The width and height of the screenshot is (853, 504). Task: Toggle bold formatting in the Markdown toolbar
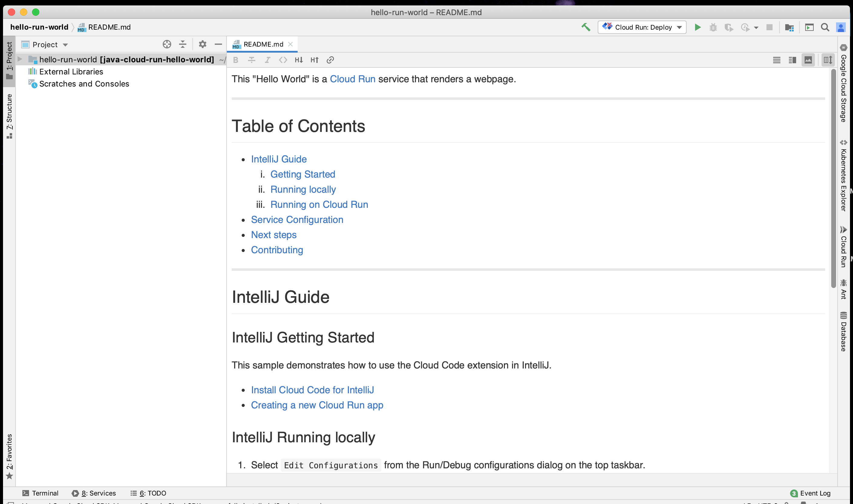236,60
